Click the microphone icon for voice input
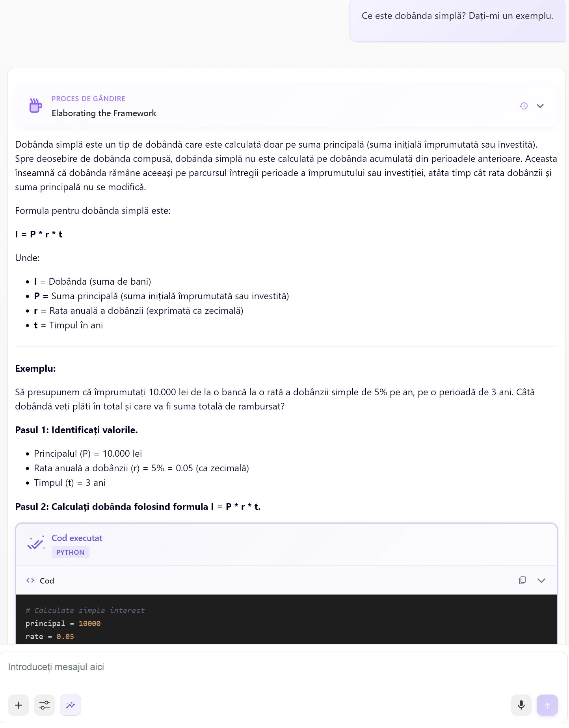This screenshot has width=569, height=728. 521,705
